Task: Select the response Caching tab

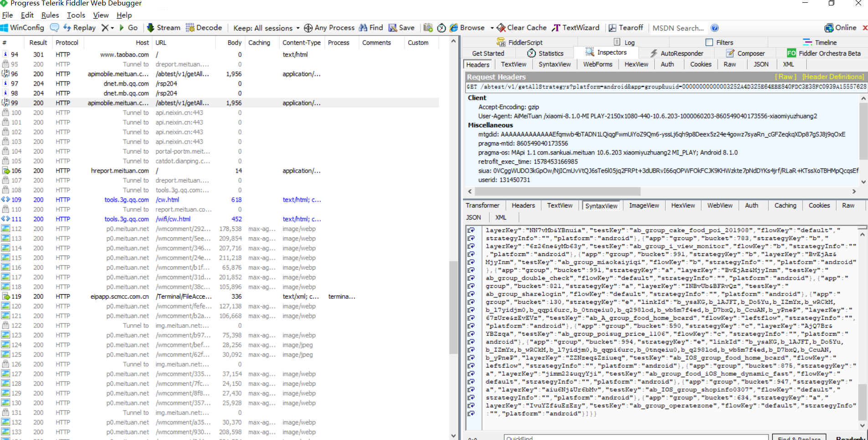Action: click(x=785, y=205)
